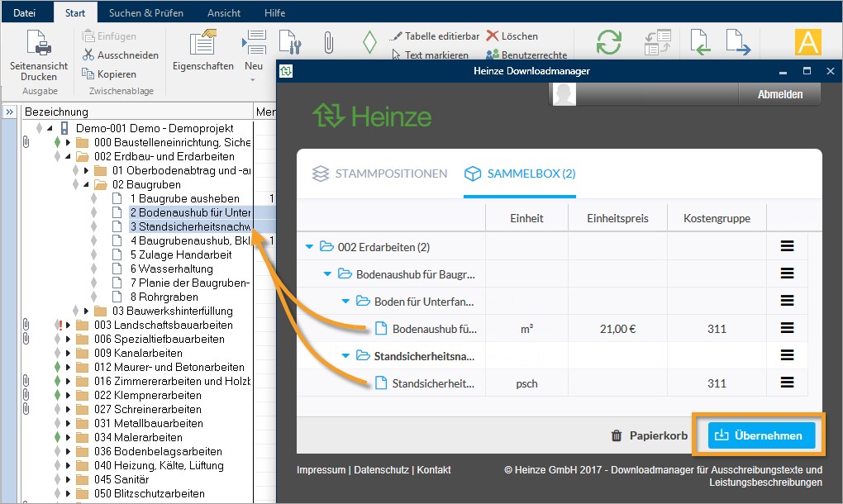
Task: Select 034 Malerarbeiten folder
Action: [138, 437]
